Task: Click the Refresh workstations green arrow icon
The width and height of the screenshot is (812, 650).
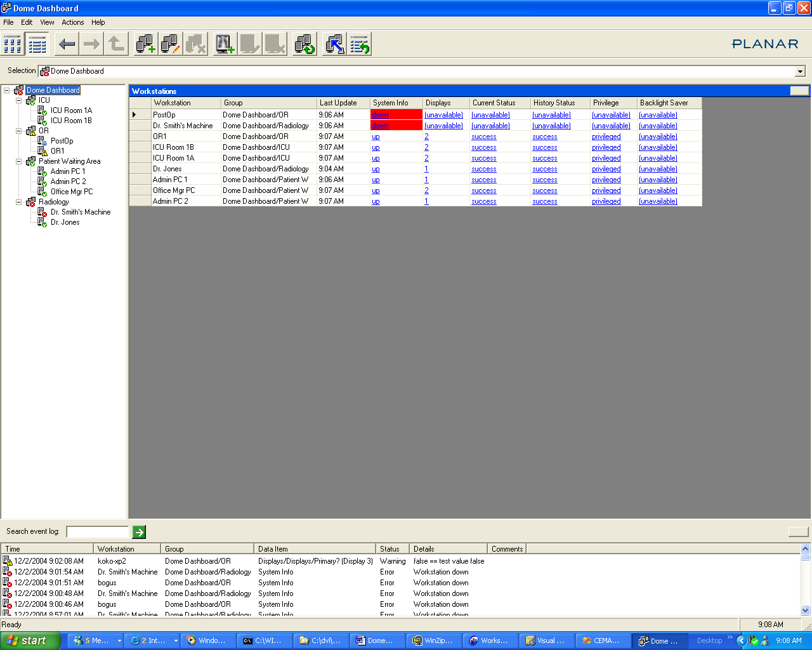Action: pyautogui.click(x=305, y=44)
